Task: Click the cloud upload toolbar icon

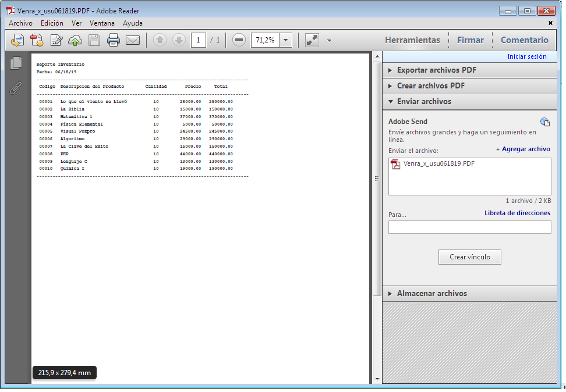Action: point(75,40)
